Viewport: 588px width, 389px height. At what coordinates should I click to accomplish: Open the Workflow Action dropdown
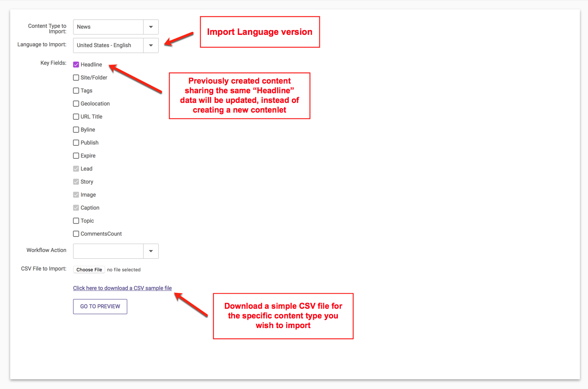click(x=151, y=251)
